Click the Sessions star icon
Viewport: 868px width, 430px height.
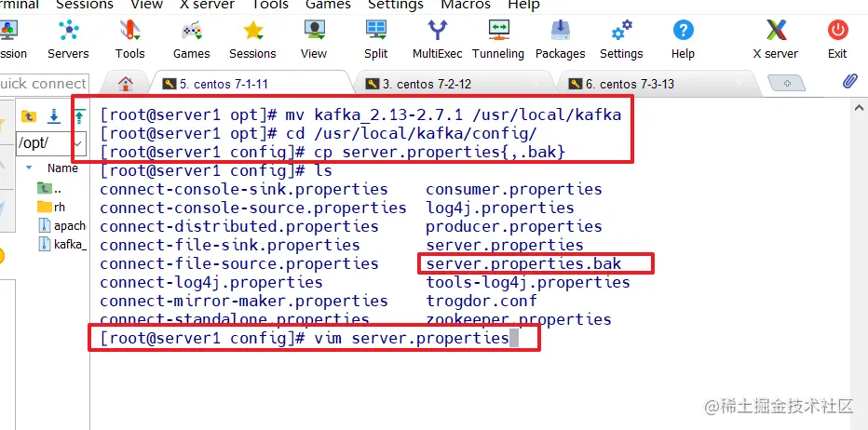click(253, 30)
